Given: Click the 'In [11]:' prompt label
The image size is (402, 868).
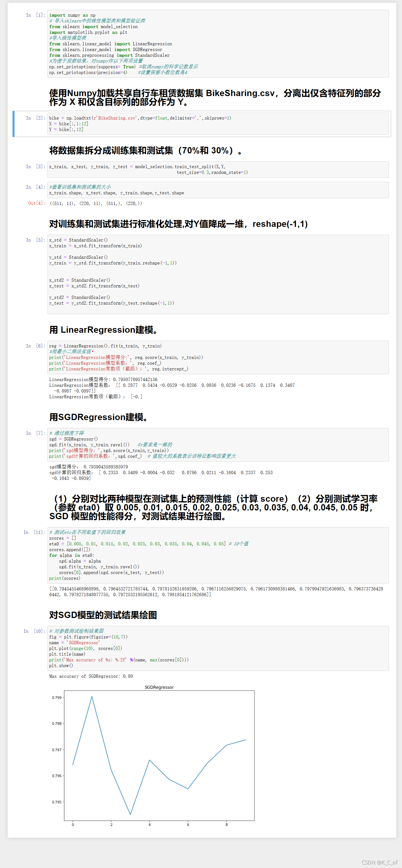Looking at the screenshot, I should [34, 532].
